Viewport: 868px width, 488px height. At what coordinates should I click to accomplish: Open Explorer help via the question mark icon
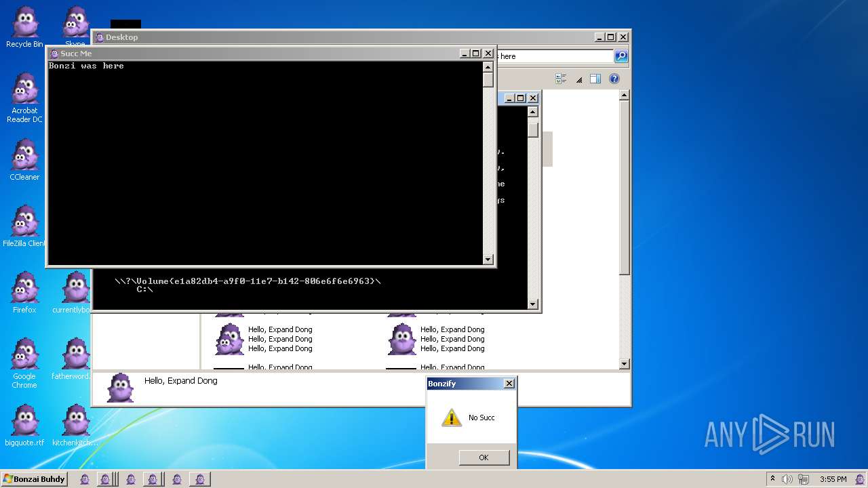click(x=614, y=79)
